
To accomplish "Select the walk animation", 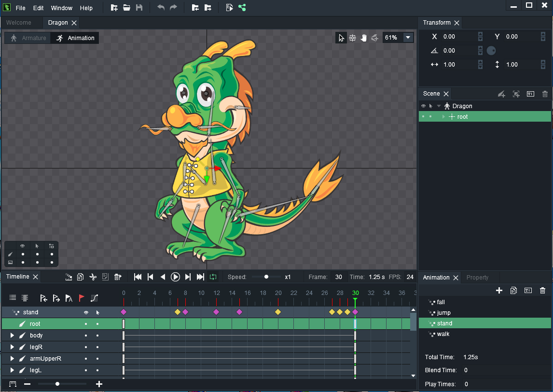I will point(443,334).
